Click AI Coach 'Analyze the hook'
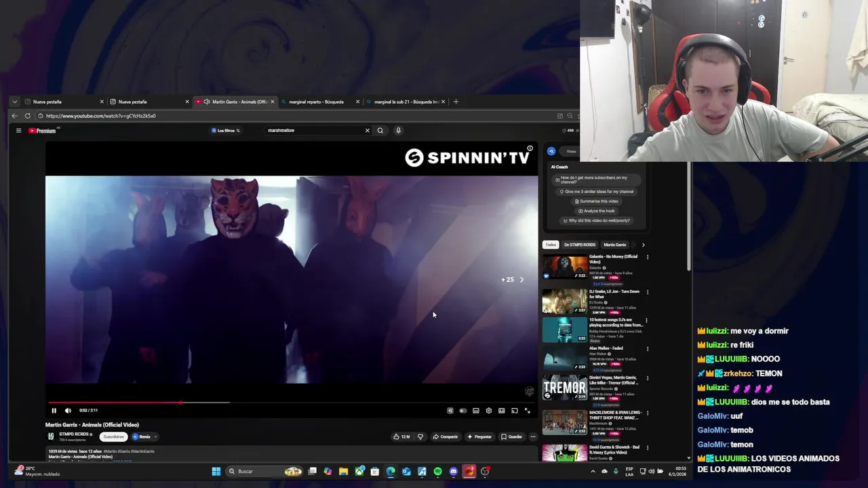The image size is (868, 488). pyautogui.click(x=597, y=211)
